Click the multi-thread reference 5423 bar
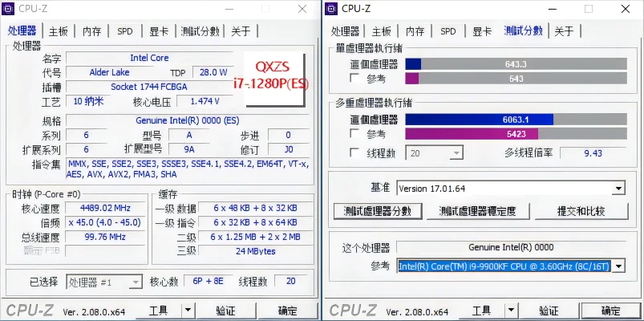Viewport: 644px width, 321px height. pyautogui.click(x=516, y=134)
